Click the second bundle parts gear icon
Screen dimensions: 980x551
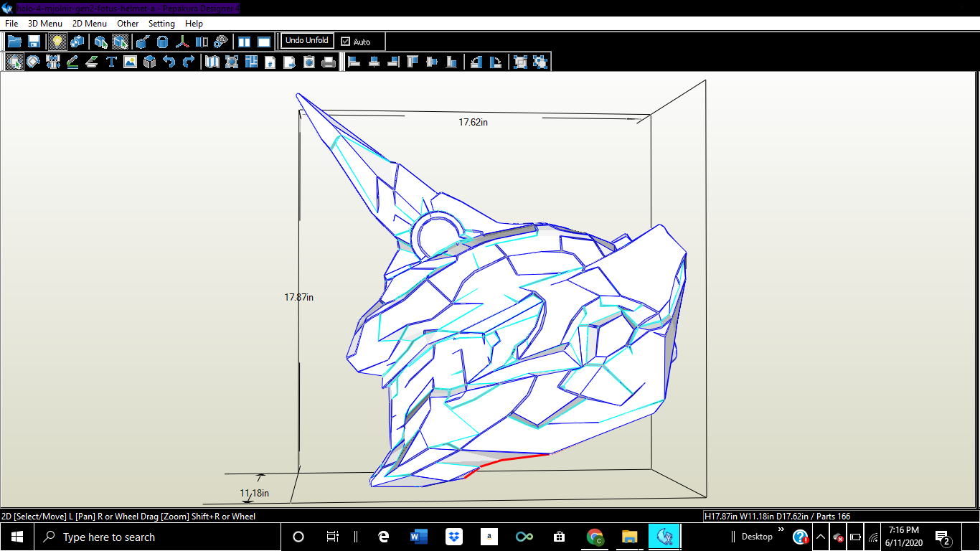[540, 62]
